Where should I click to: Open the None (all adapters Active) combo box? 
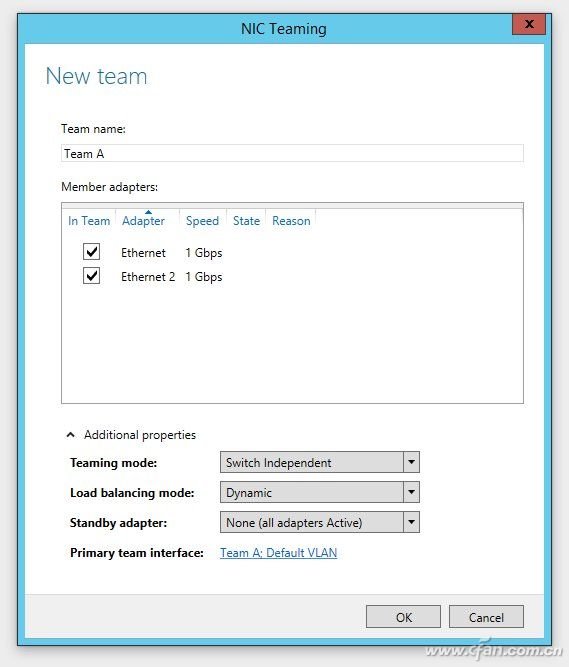320,522
